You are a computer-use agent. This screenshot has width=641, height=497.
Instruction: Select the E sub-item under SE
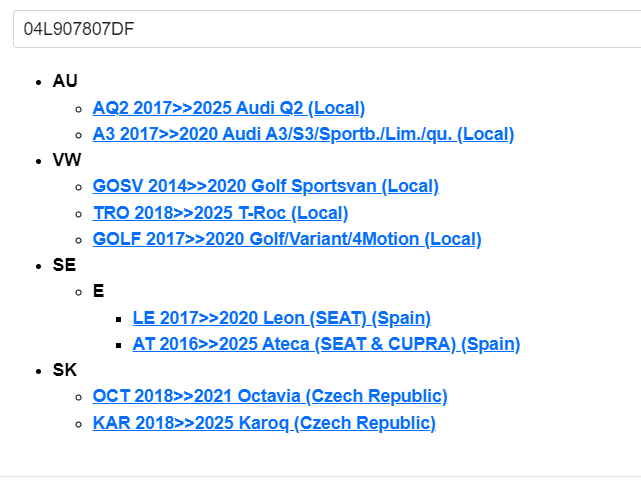(x=98, y=291)
